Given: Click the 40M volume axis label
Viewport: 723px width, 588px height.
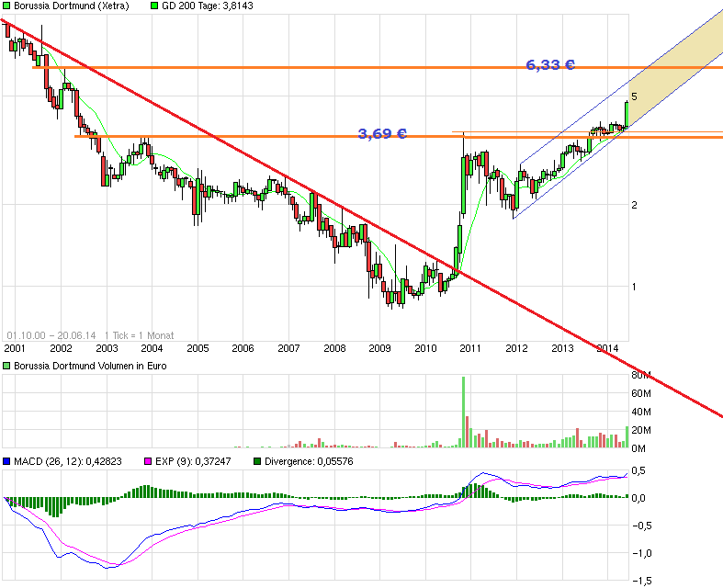Looking at the screenshot, I should tap(641, 412).
